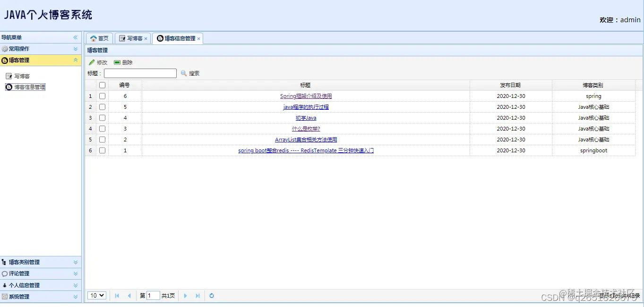This screenshot has height=307, width=644.
Task: Click the spring category cell
Action: (593, 96)
